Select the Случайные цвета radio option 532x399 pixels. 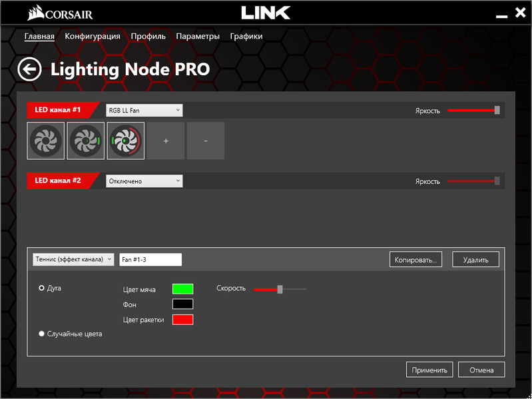[71, 334]
